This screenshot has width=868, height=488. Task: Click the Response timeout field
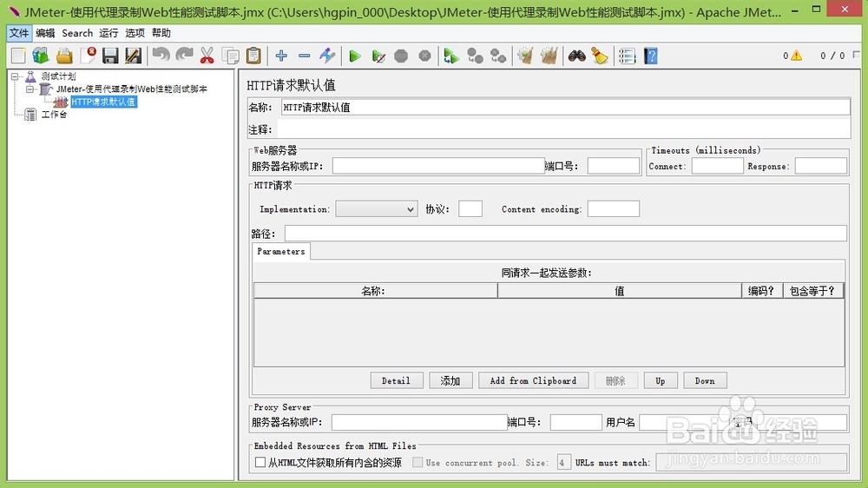821,166
